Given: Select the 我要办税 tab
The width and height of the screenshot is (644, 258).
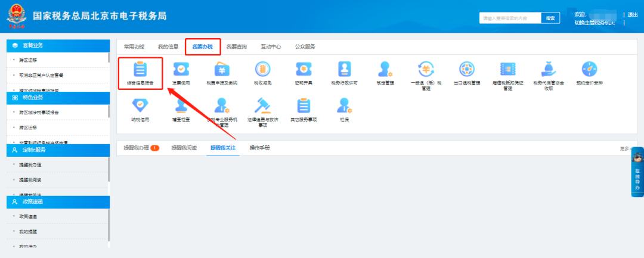Looking at the screenshot, I should pyautogui.click(x=203, y=46).
